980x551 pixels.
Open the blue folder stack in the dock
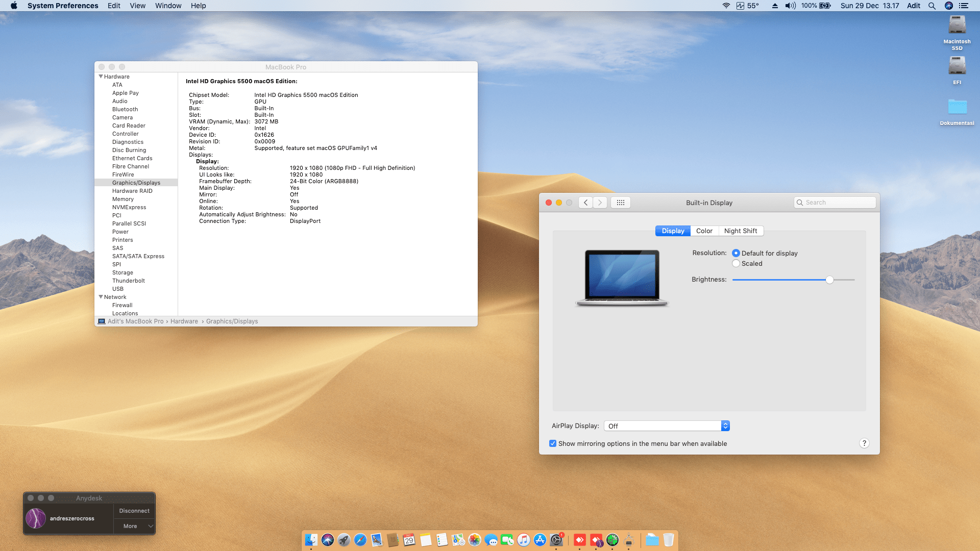[x=652, y=540]
